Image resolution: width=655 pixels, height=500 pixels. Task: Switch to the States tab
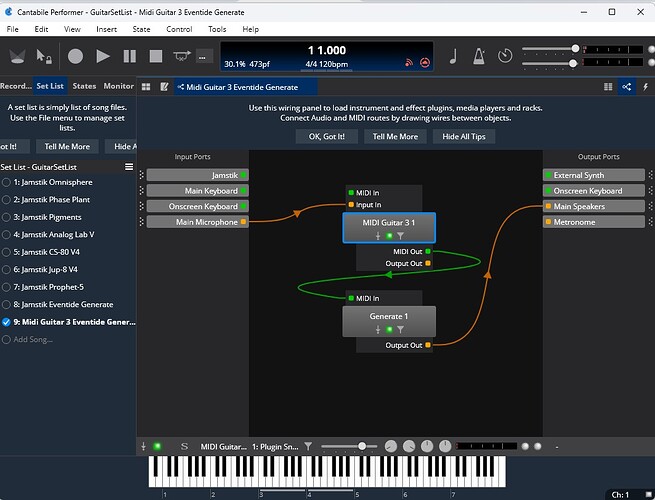coord(84,86)
